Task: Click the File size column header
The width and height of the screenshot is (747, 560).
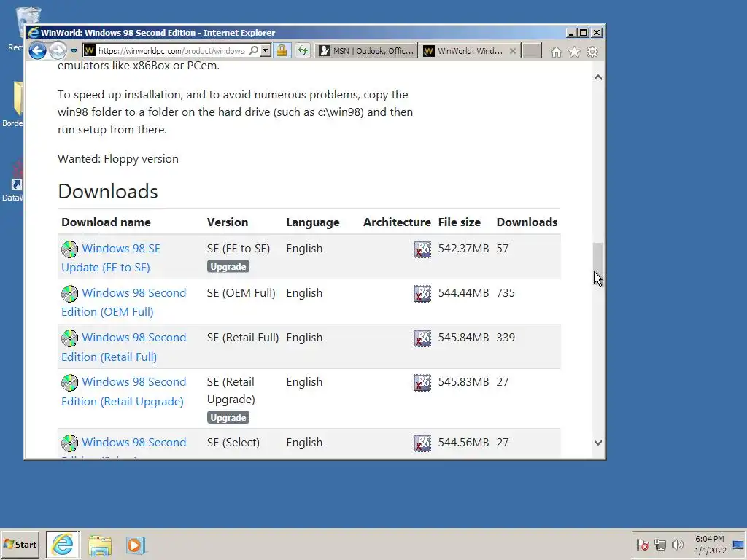Action: coord(460,222)
